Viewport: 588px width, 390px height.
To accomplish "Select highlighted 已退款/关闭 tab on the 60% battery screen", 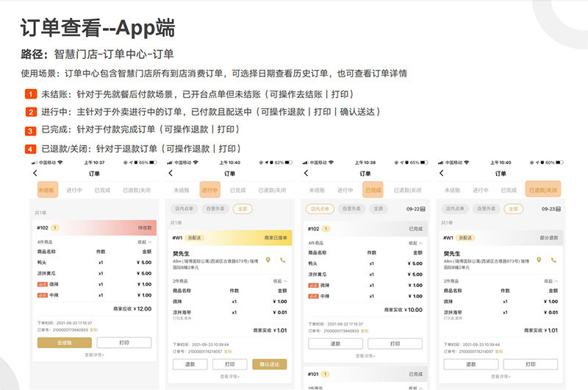I will (x=543, y=190).
